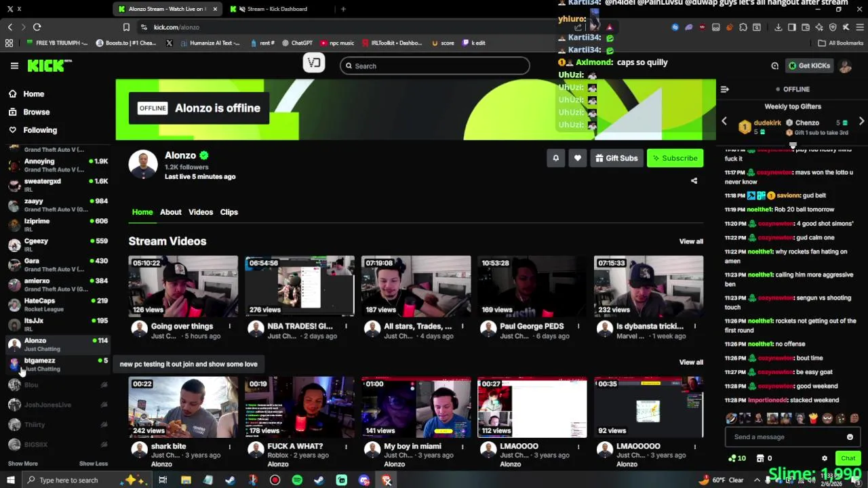Click the Get KICKs button
This screenshot has width=868, height=488.
pyautogui.click(x=809, y=66)
